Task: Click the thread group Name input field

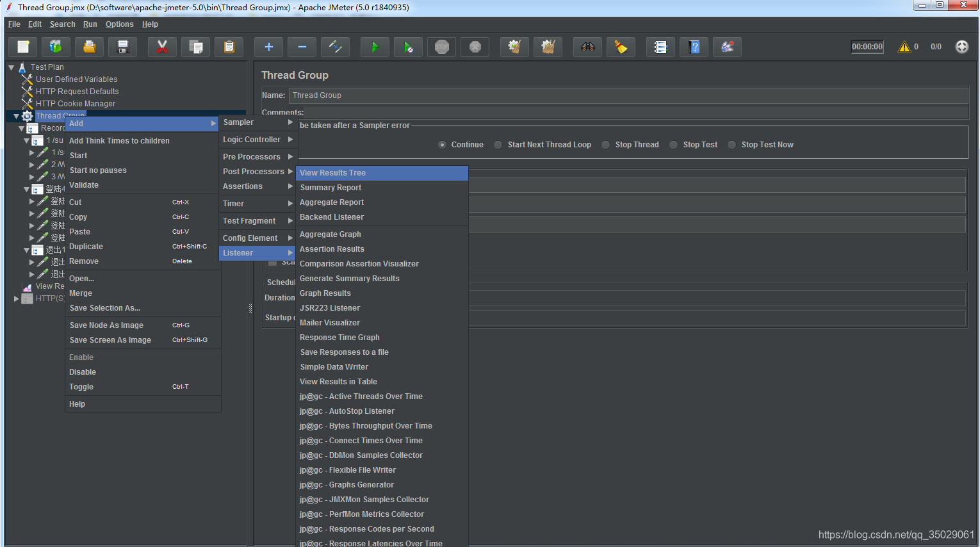Action: click(x=628, y=95)
